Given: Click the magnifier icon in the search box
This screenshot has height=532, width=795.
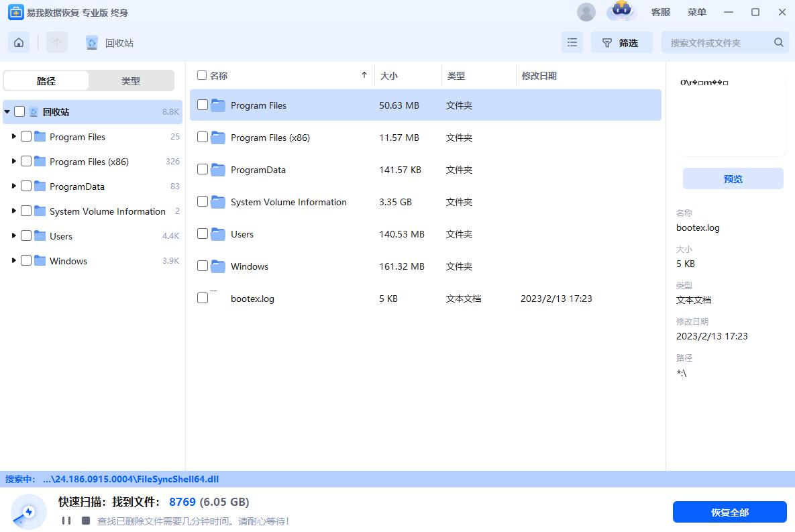Looking at the screenshot, I should point(778,42).
